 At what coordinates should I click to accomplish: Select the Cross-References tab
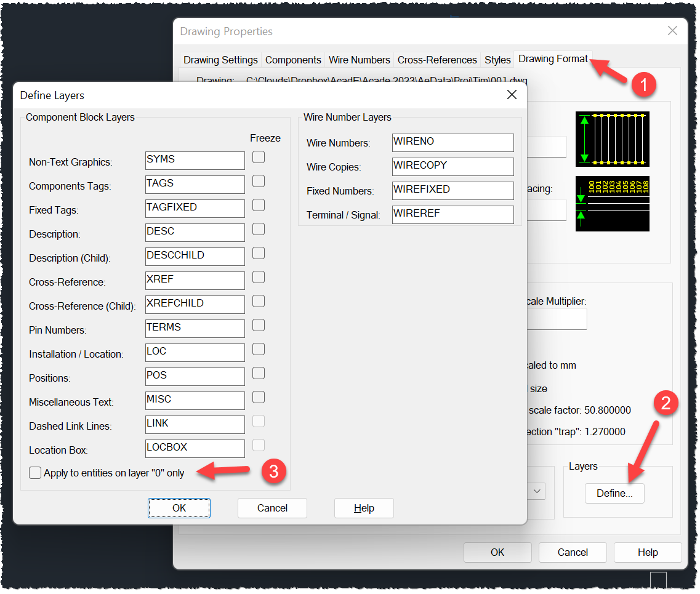pos(437,60)
